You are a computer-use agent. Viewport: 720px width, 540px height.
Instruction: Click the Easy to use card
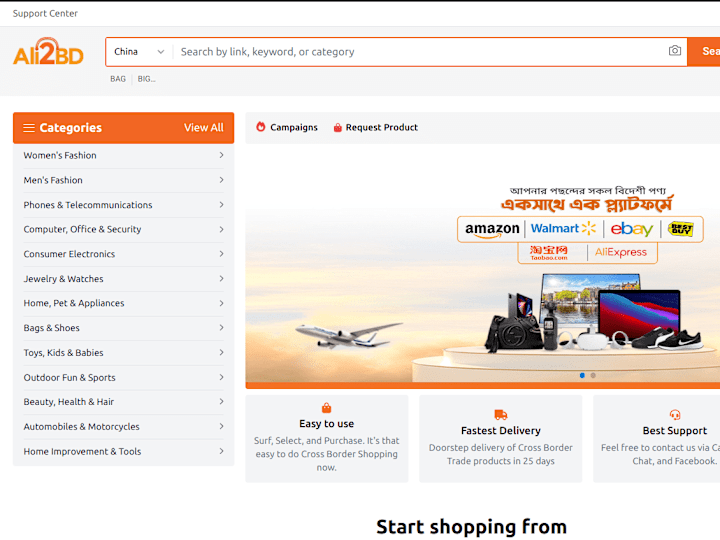pos(326,439)
